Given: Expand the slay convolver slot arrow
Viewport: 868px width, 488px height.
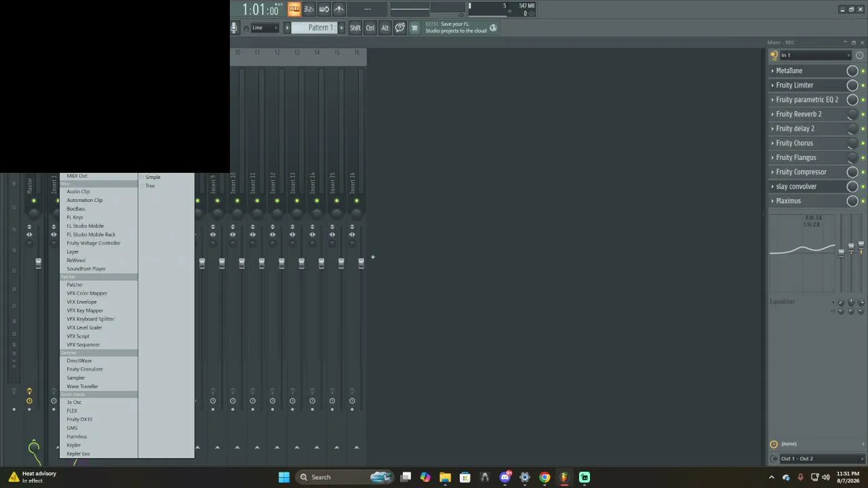Looking at the screenshot, I should pos(772,186).
